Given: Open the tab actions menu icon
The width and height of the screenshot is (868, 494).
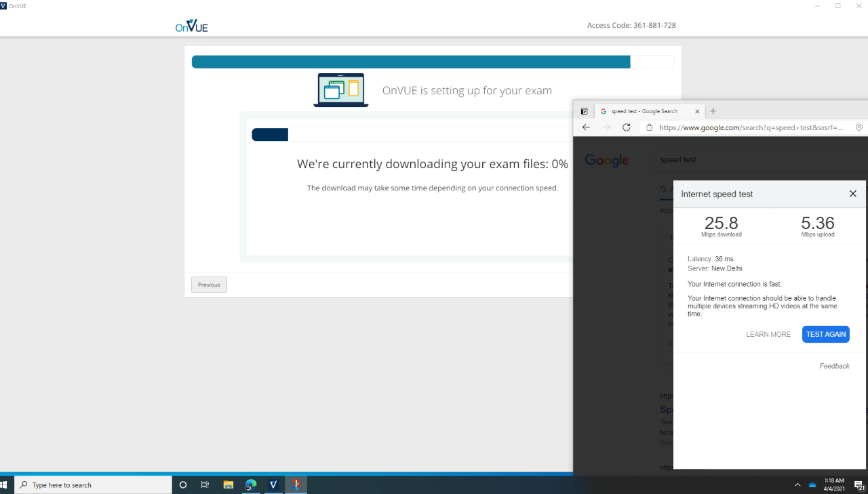Looking at the screenshot, I should coord(584,111).
